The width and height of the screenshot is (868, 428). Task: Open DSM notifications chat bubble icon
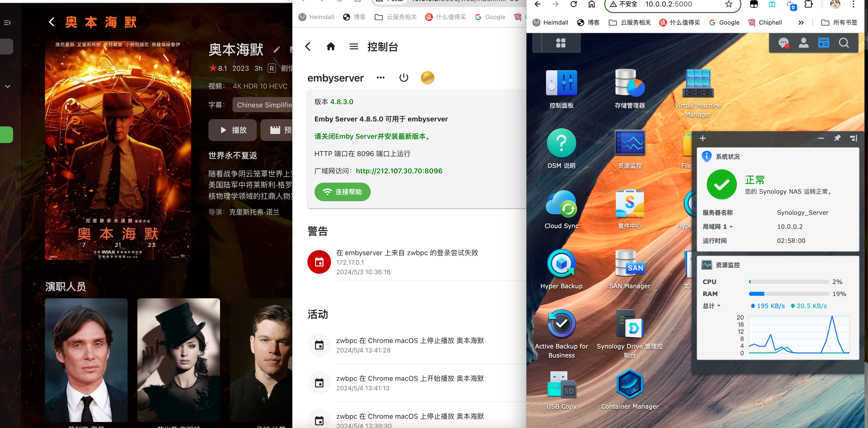pos(783,43)
